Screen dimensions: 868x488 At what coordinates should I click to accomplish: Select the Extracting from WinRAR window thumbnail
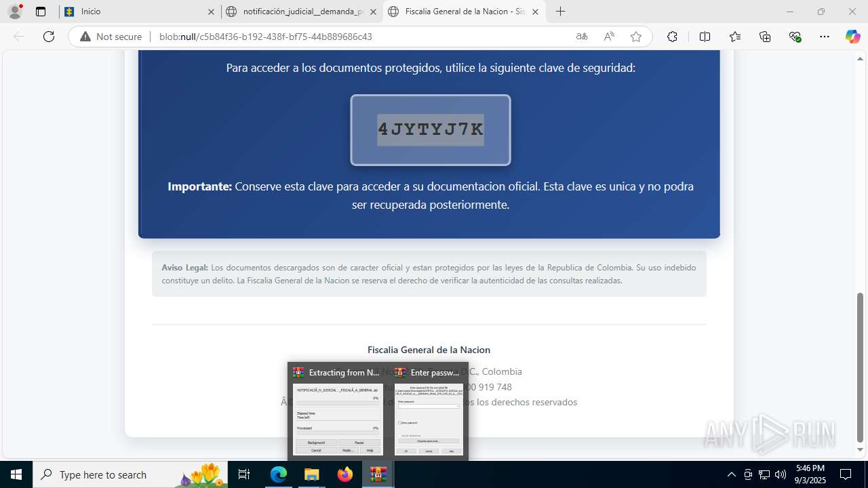pyautogui.click(x=338, y=411)
